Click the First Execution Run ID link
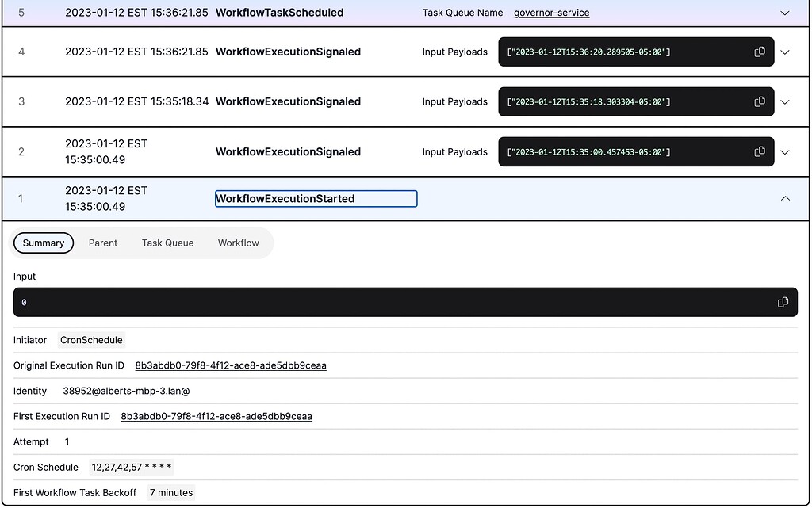This screenshot has width=812, height=508. [216, 416]
